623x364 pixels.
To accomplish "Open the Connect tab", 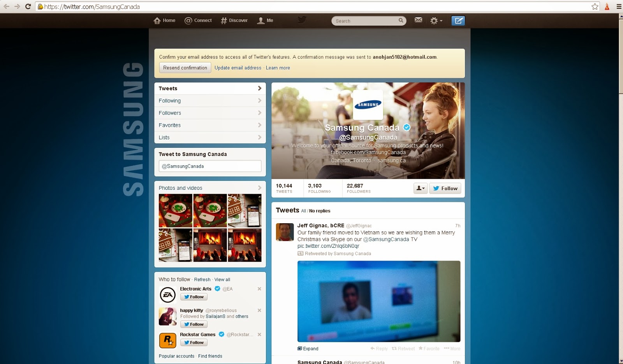I will [198, 21].
